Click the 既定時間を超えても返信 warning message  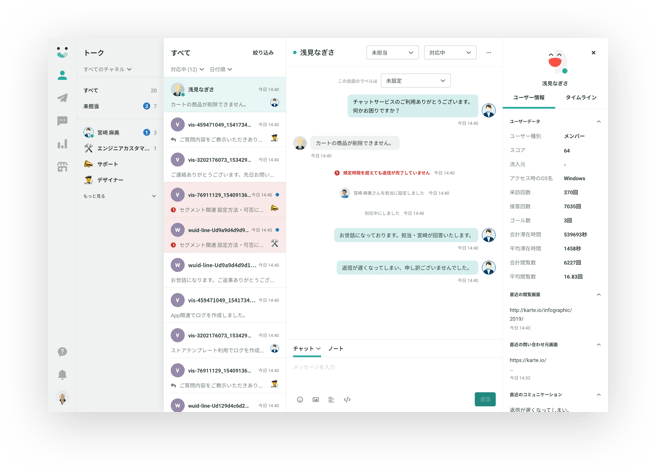386,173
